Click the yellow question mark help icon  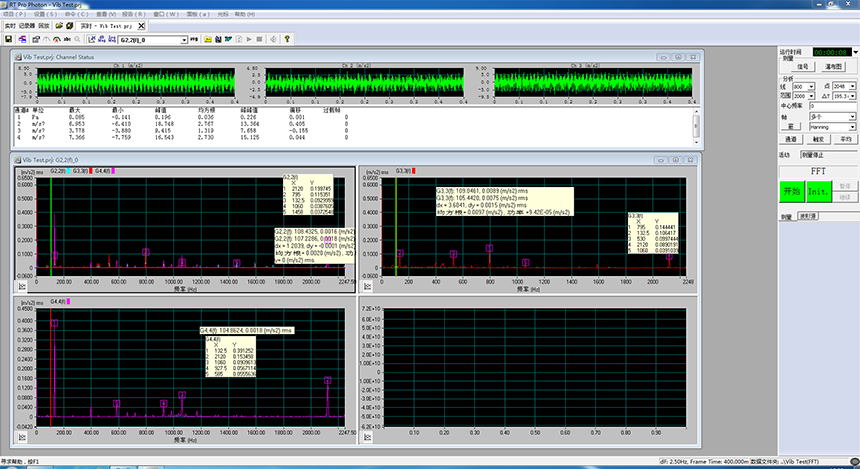tap(288, 39)
